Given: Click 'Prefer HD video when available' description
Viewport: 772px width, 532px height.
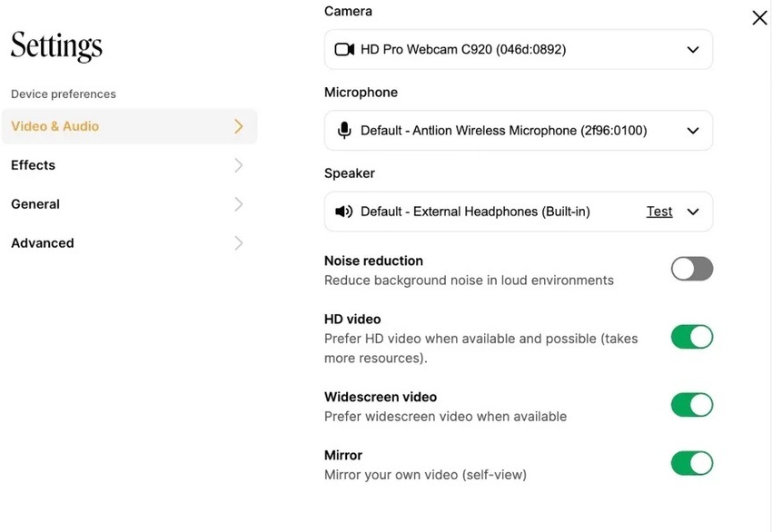Looking at the screenshot, I should point(481,349).
